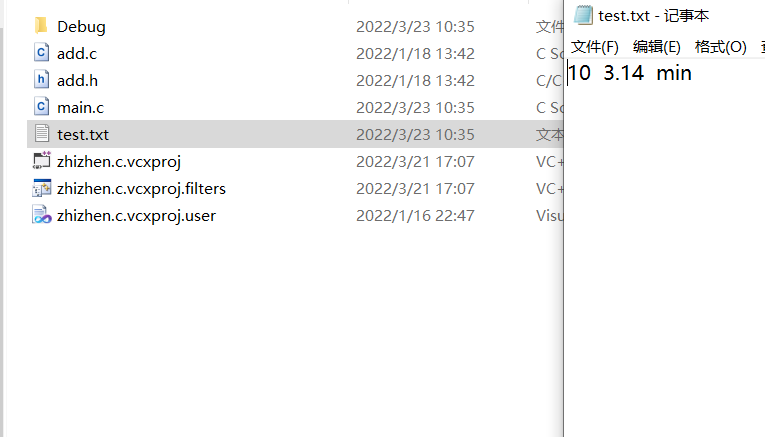Screen dimensions: 765x437
Task: Click the Notepad icon in title bar
Action: tap(583, 15)
